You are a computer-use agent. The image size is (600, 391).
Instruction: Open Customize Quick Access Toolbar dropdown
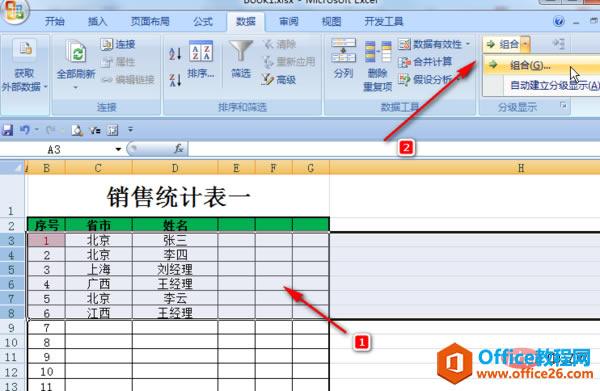coord(130,130)
